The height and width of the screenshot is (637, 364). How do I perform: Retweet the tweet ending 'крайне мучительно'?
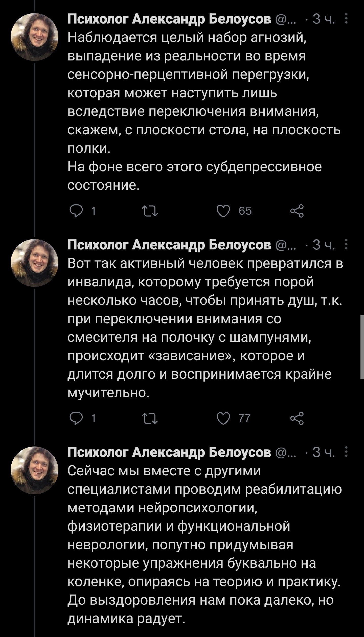[150, 418]
